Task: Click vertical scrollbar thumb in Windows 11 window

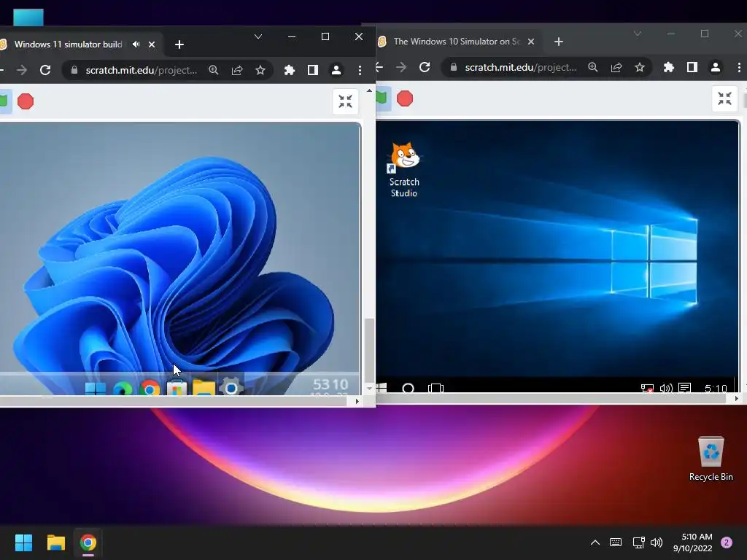Action: [x=369, y=349]
